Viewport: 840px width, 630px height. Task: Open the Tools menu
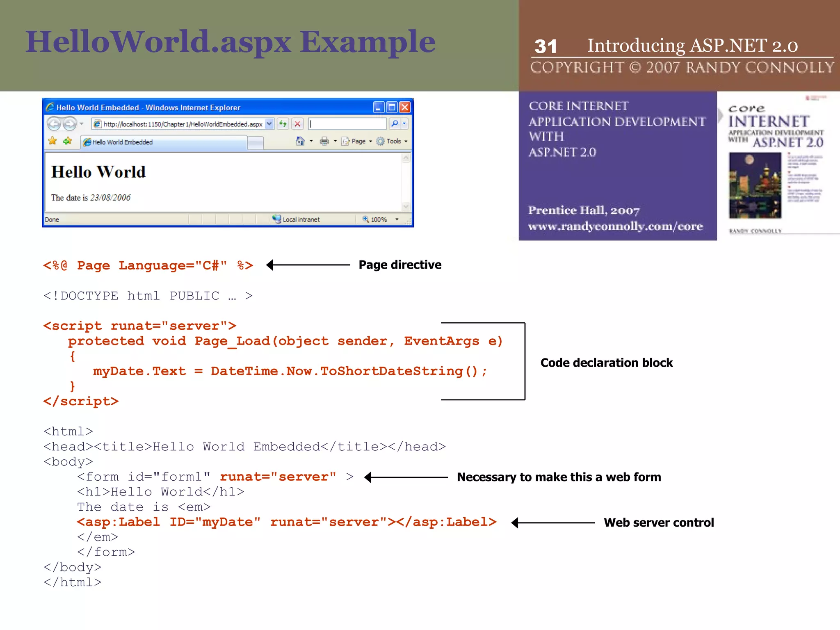point(392,141)
